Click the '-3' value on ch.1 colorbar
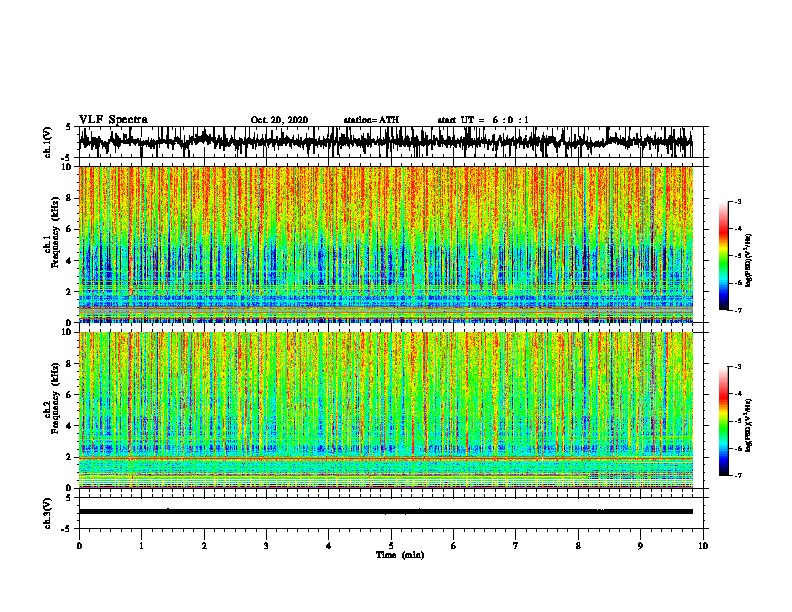792x612 pixels. pos(737,202)
